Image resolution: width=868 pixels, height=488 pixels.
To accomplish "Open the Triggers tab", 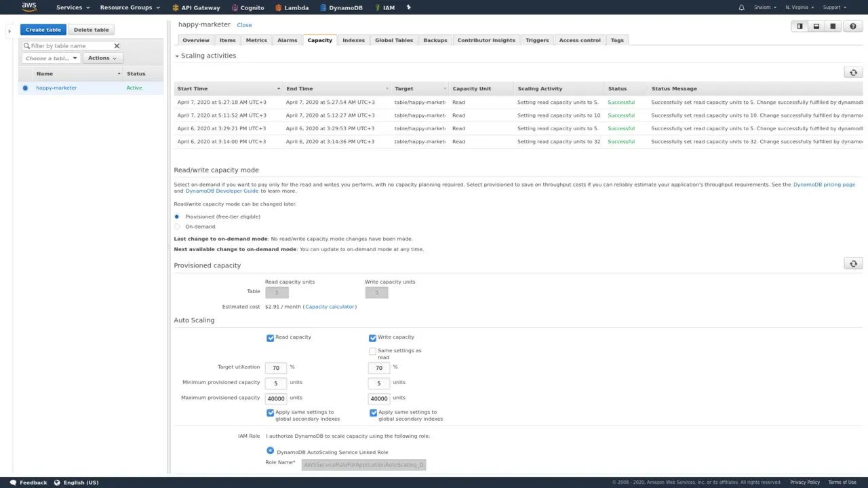I will pos(537,40).
